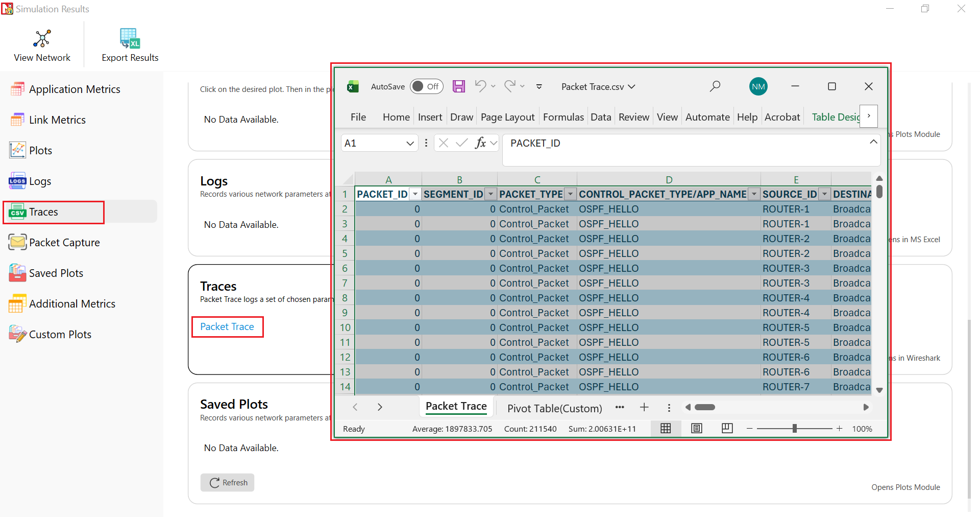Click the 100% zoom level
The image size is (980, 517).
pyautogui.click(x=862, y=429)
